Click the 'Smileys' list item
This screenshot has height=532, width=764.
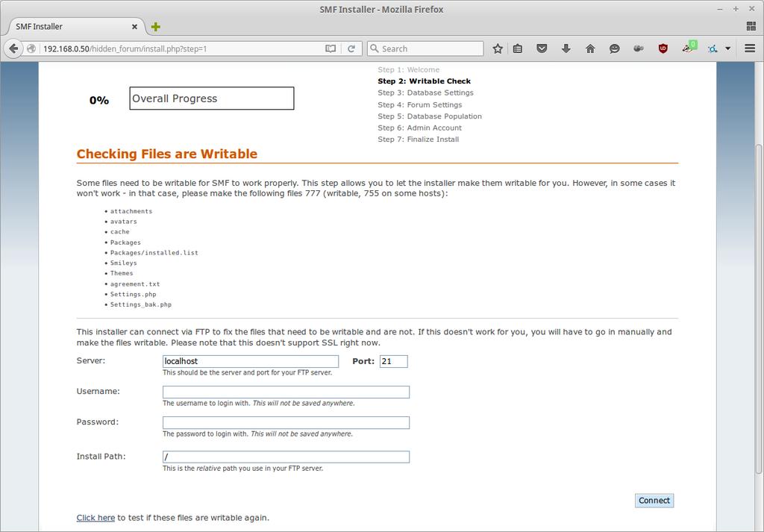pos(123,263)
